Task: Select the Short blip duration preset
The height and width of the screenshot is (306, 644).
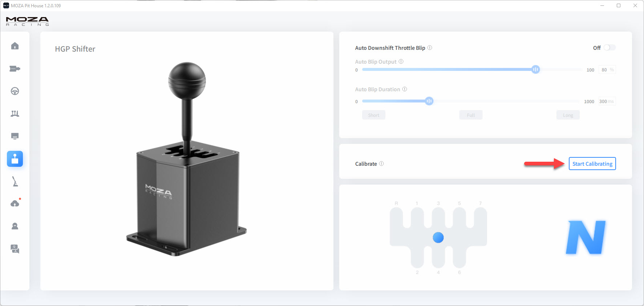Action: (x=373, y=115)
